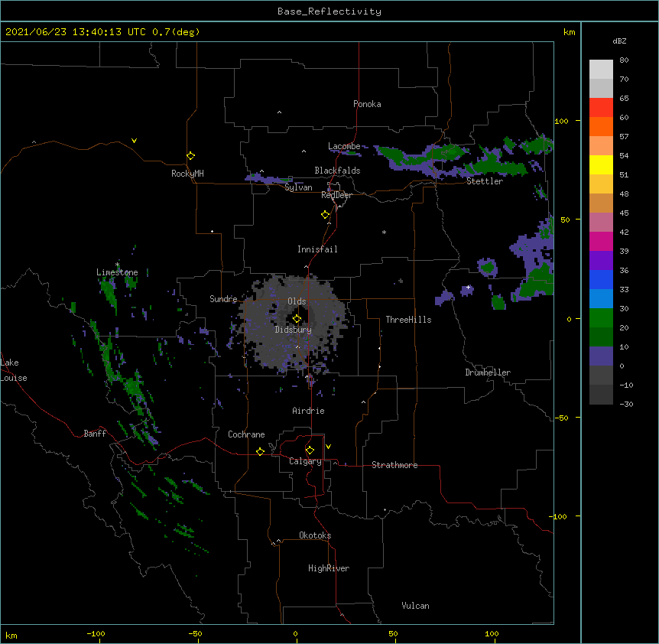Click the Base_Reflectivity title
This screenshot has height=644, width=659.
point(329,11)
